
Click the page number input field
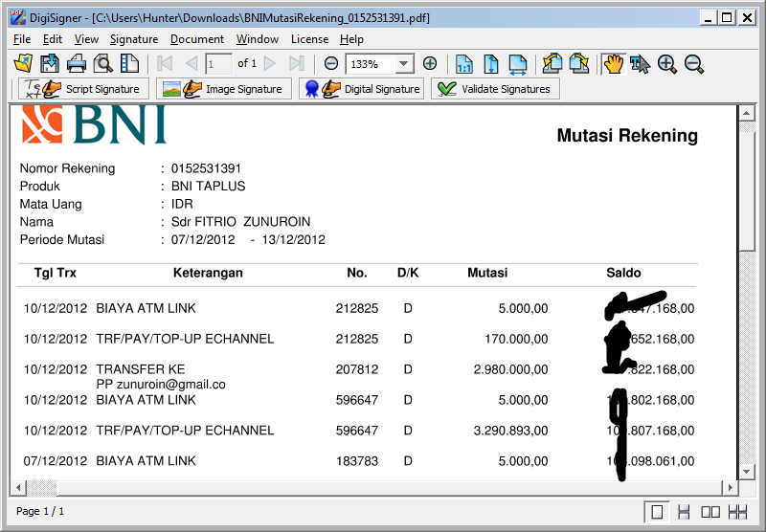pos(218,64)
